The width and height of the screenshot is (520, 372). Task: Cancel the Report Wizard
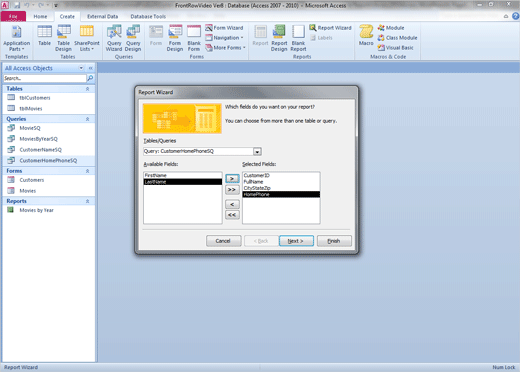[x=223, y=241]
